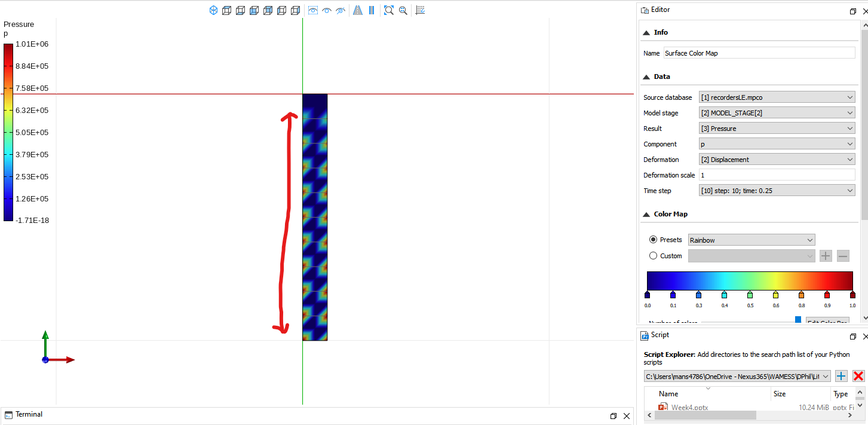Add a directory to the script search path
Viewport: 868px width, 425px height.
pos(841,376)
